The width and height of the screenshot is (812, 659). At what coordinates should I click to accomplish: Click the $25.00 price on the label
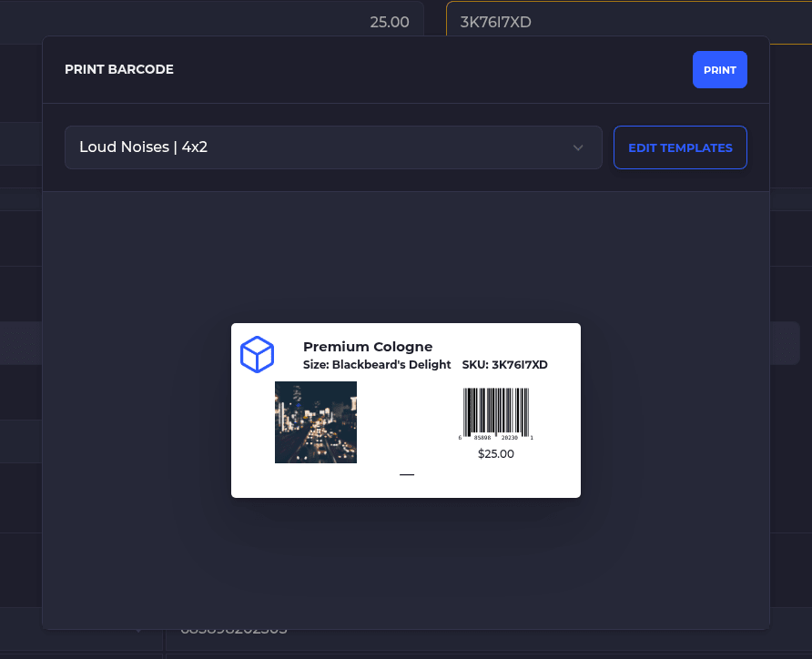pyautogui.click(x=495, y=454)
